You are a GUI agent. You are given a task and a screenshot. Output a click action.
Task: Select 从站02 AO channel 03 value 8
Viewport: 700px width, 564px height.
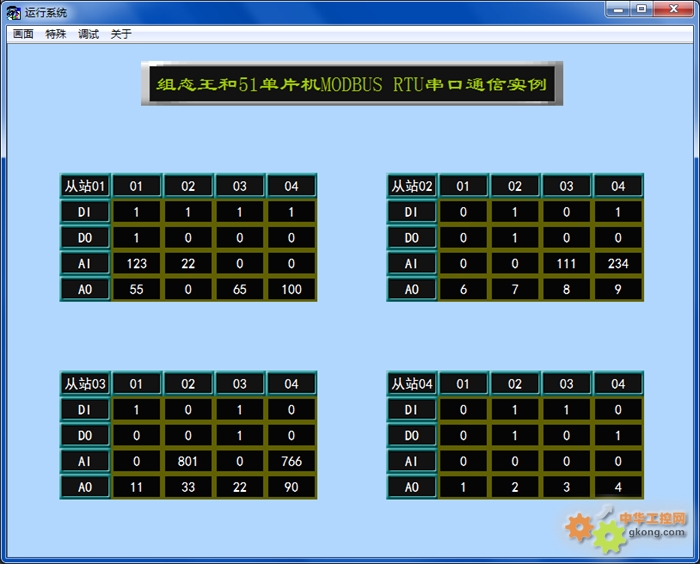pyautogui.click(x=567, y=289)
